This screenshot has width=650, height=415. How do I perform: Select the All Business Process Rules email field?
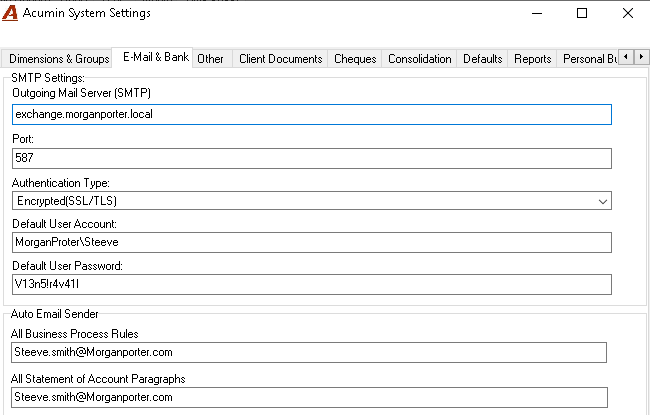(x=309, y=352)
